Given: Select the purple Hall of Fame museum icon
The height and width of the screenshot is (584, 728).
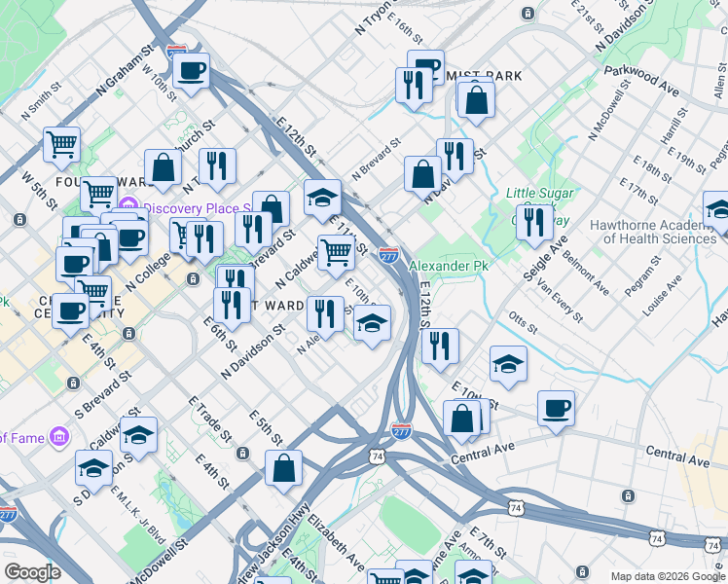Looking at the screenshot, I should tap(61, 436).
